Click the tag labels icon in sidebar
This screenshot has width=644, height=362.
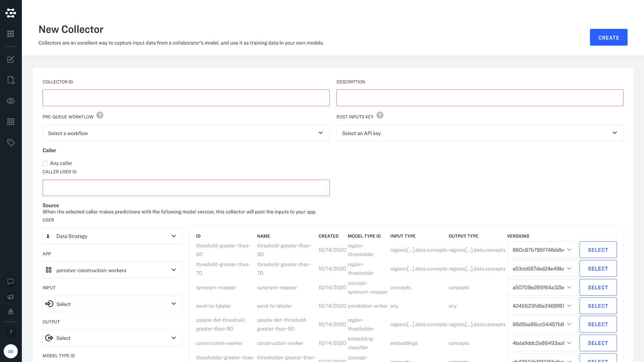(x=11, y=143)
